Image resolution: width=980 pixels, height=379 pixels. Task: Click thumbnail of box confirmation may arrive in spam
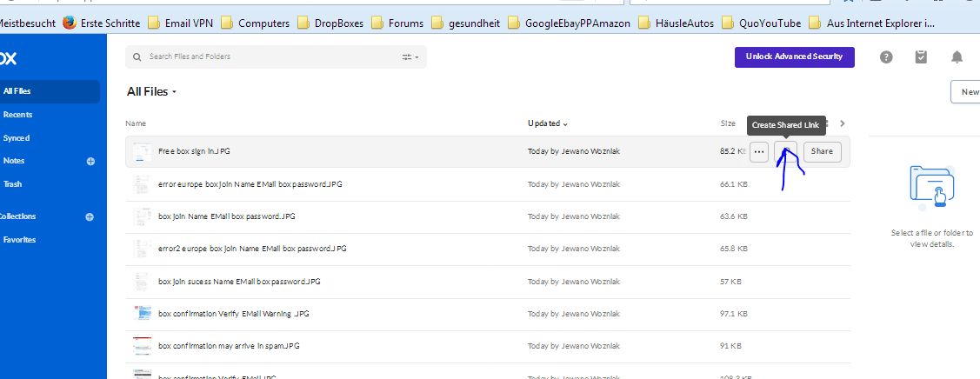click(x=143, y=346)
